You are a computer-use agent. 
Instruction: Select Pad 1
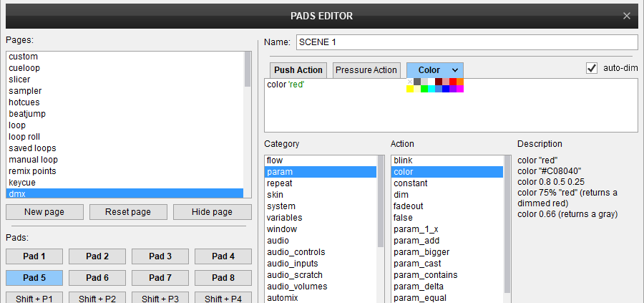click(34, 256)
